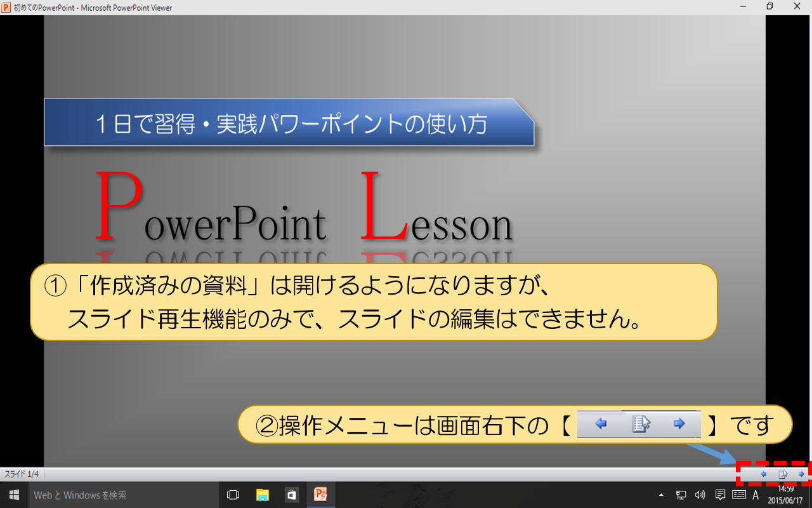Open the slide show menu icon
Image resolution: width=812 pixels, height=508 pixels.
pos(783,474)
